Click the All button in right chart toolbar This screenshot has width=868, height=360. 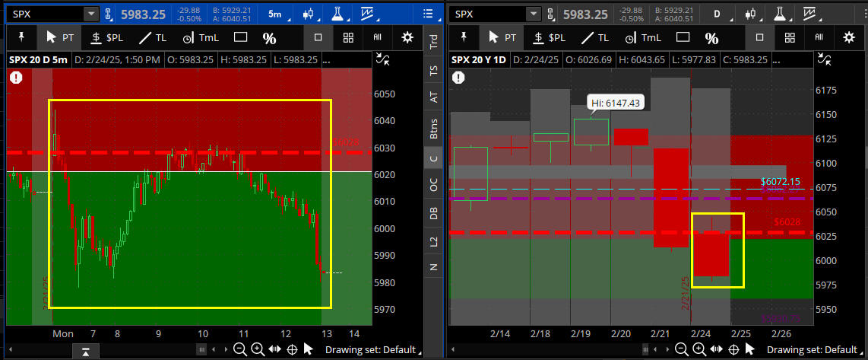click(819, 37)
